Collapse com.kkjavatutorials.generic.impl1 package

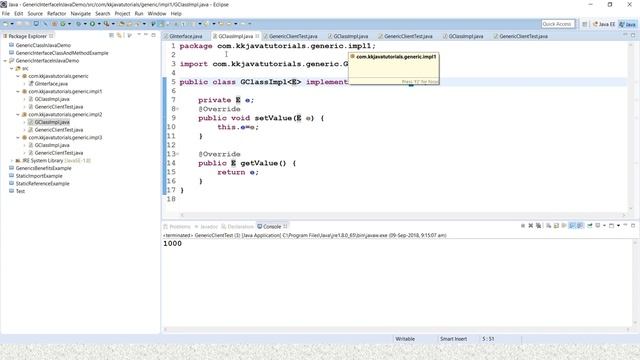18,91
